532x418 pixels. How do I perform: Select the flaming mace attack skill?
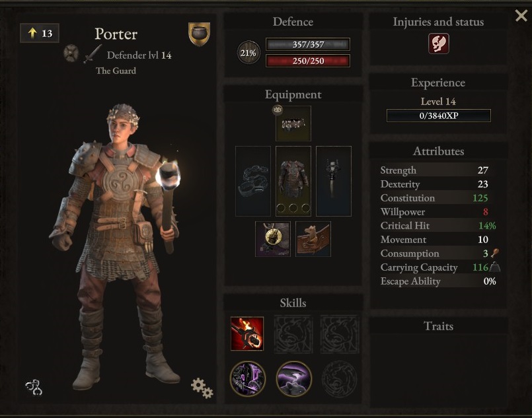coord(247,333)
